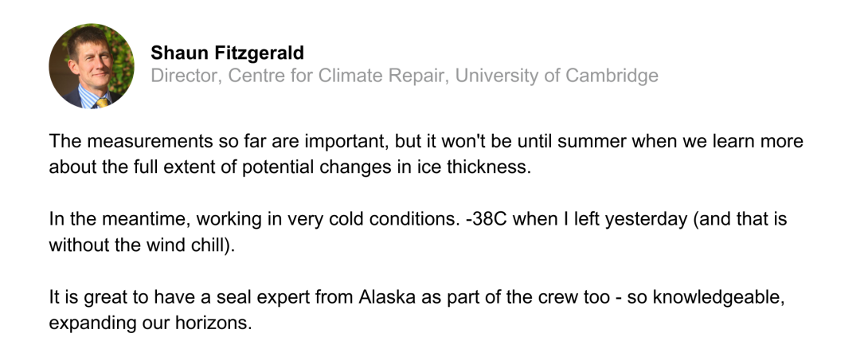Click the phrase "expanding our horizons"
Viewport: 868px width, 357px height.
[150, 324]
